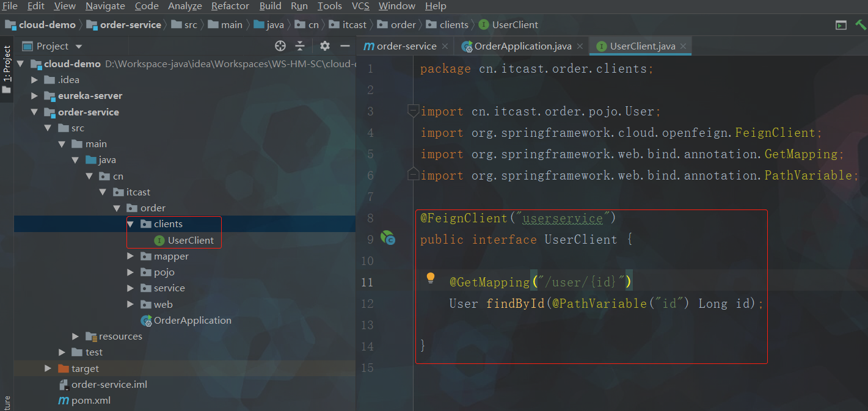868x411 pixels.
Task: Open the Build menu
Action: click(x=270, y=6)
